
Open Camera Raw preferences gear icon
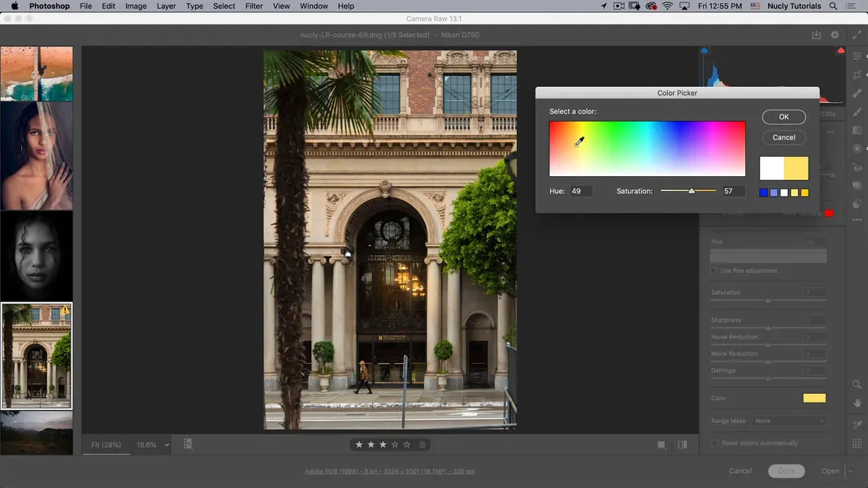[835, 35]
